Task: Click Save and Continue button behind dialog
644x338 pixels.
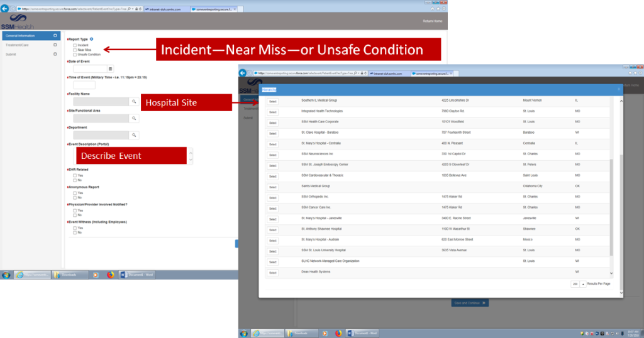Action: [470, 303]
